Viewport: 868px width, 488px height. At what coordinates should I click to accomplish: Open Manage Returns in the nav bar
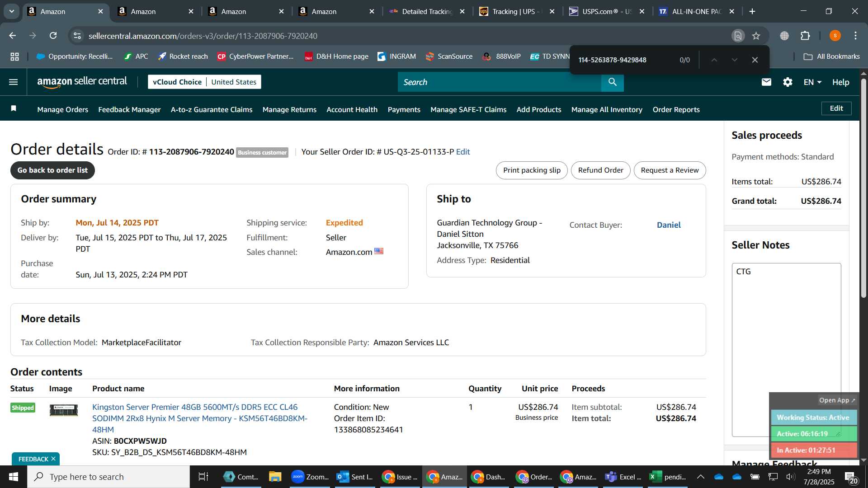click(289, 109)
